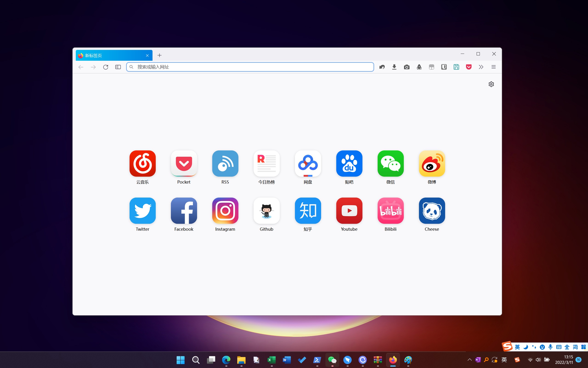Viewport: 588px width, 368px height.
Task: Focus the 搜索或输入网址 address bar
Action: 250,67
